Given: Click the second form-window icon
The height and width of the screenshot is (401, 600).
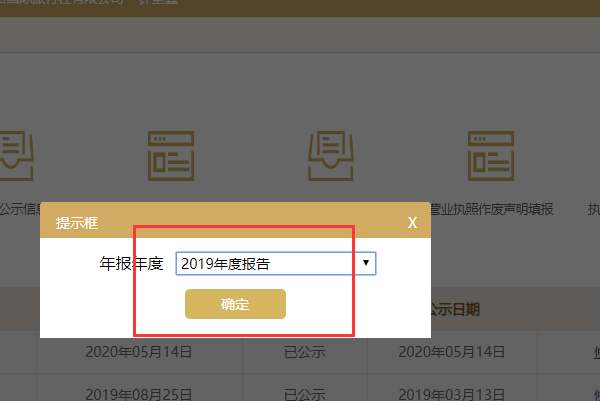Looking at the screenshot, I should (171, 156).
